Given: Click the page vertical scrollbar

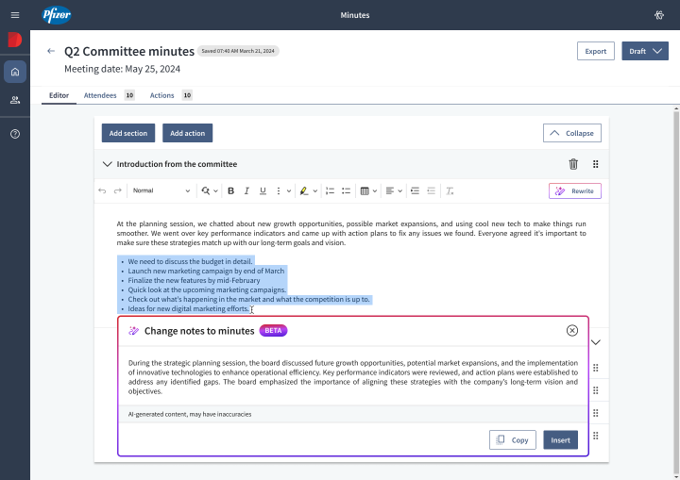Looking at the screenshot, I should tap(676, 292).
